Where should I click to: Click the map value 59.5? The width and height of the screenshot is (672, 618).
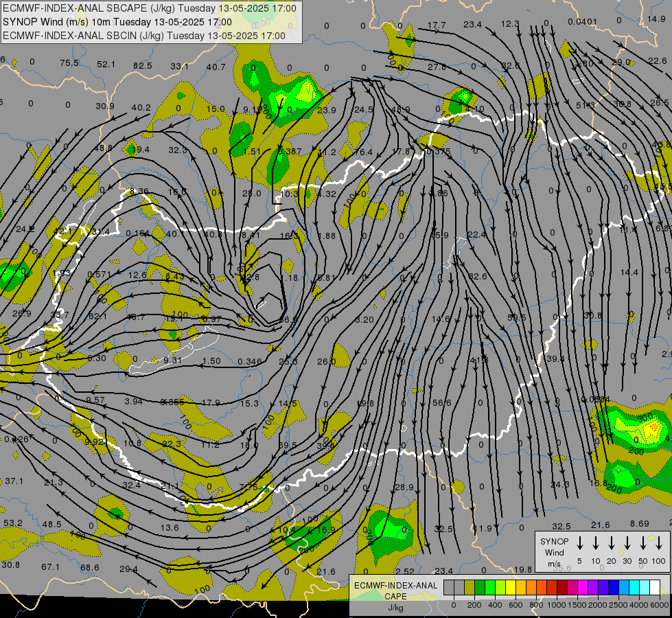tap(516, 318)
